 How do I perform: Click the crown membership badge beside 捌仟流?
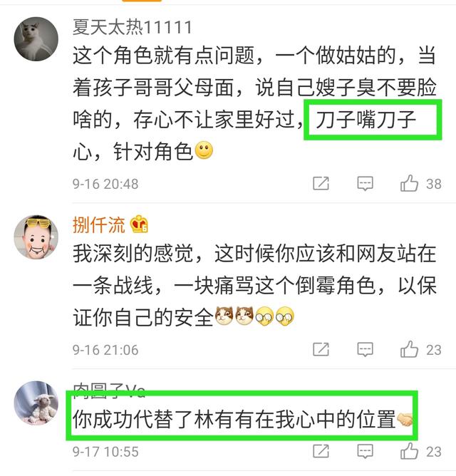(139, 224)
